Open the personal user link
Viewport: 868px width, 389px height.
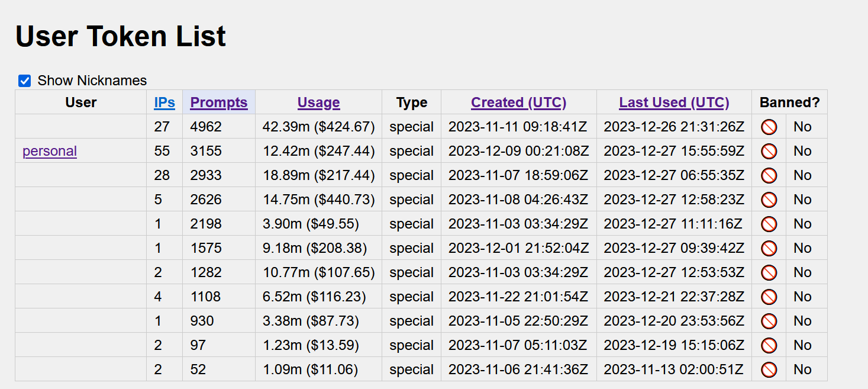click(50, 151)
